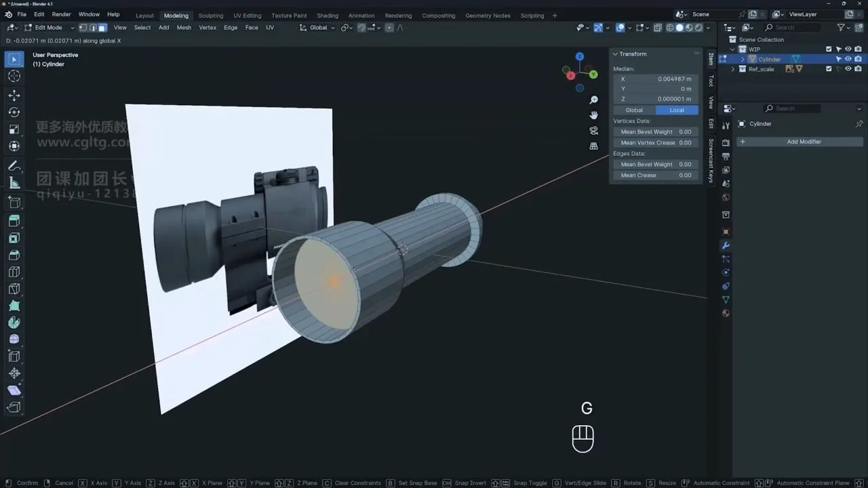868x488 pixels.
Task: Uncheck the WIP collection checkbox
Action: point(829,49)
